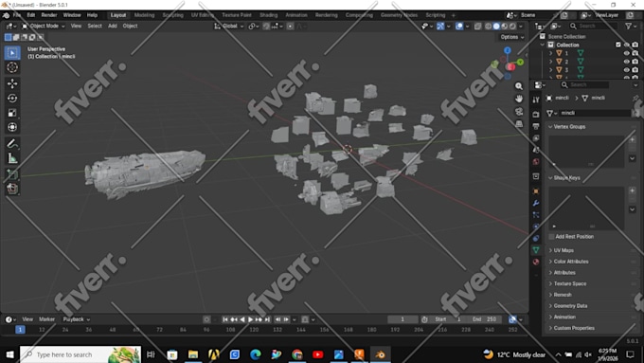Click the viewport zoom magnifier icon
Screen dimensions: 644x363
point(519,86)
